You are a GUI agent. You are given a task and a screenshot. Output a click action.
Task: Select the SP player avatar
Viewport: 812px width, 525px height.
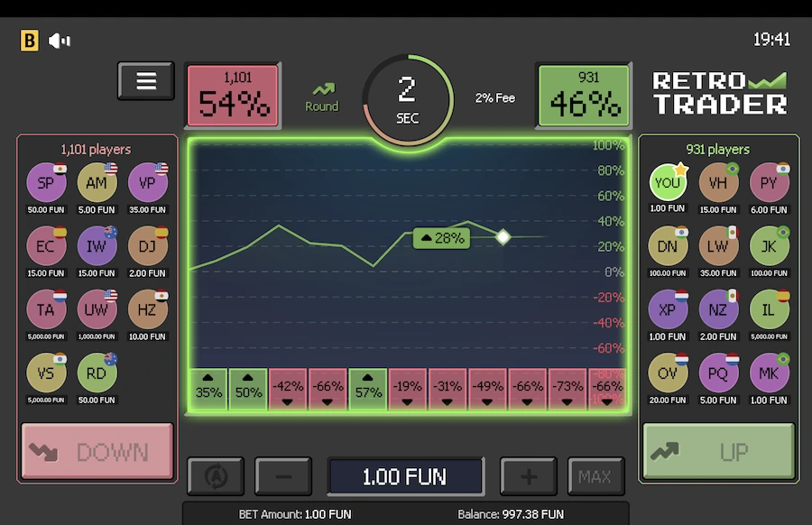[46, 183]
